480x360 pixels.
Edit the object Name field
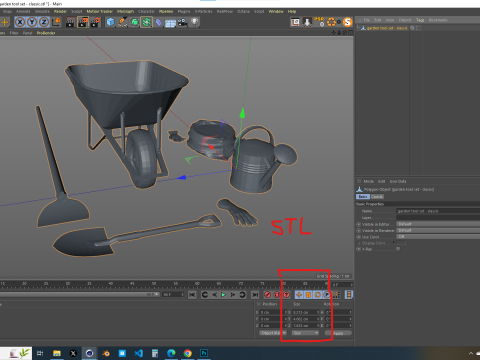(438, 211)
